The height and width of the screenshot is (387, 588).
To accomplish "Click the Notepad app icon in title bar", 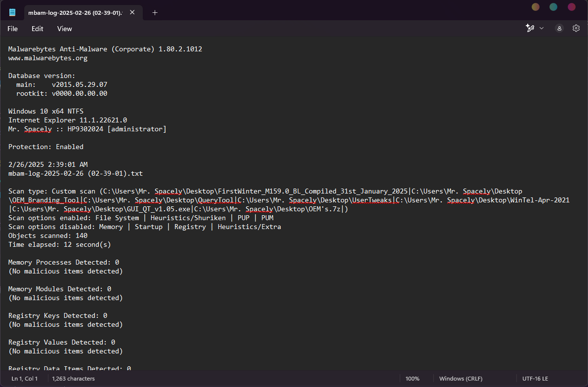I will pos(12,12).
